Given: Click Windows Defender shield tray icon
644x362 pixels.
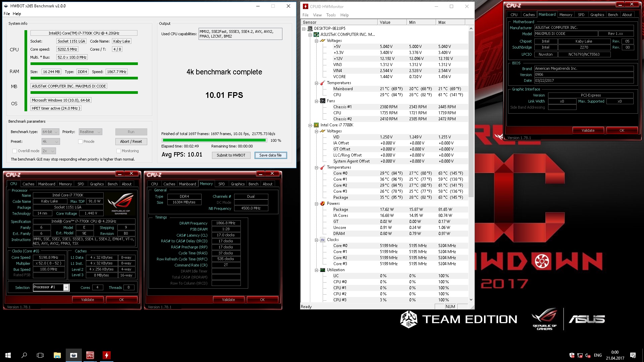Looking at the screenshot, I should tap(572, 355).
